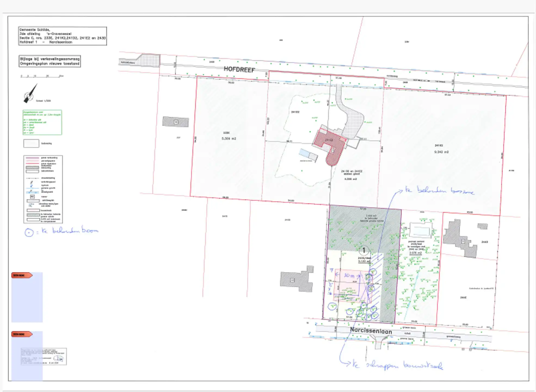
Task: Click the green tree abbreviations legend box
Action: (x=42, y=122)
